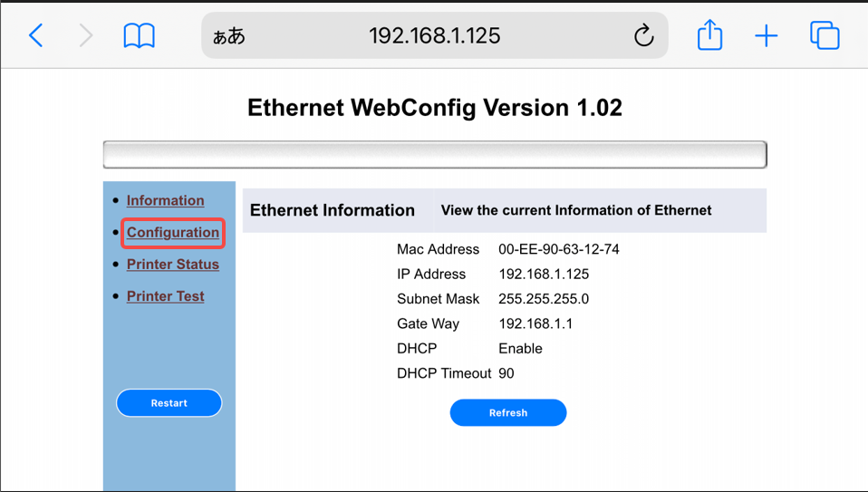Click the Subnet Mask value 255.255.255.0
Screen dimensions: 868x492
pos(544,299)
